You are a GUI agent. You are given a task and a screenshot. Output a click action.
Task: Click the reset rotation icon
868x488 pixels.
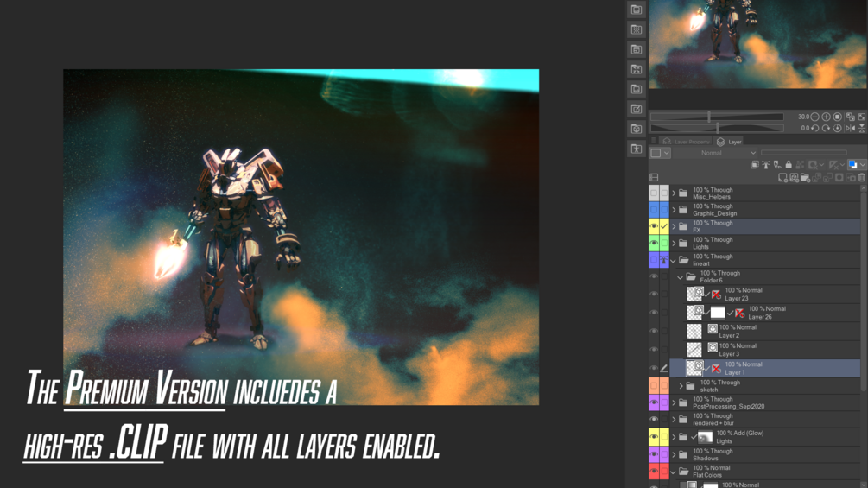pyautogui.click(x=838, y=129)
